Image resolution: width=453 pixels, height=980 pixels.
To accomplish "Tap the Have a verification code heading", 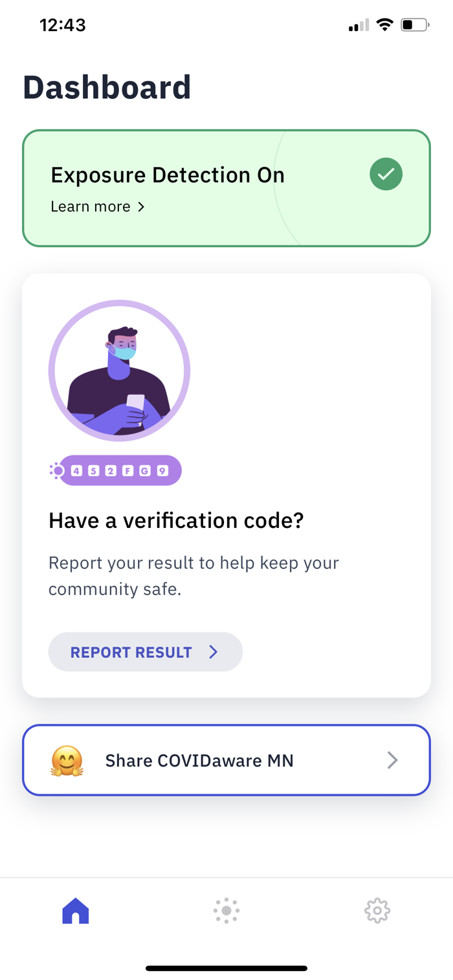I will (176, 520).
